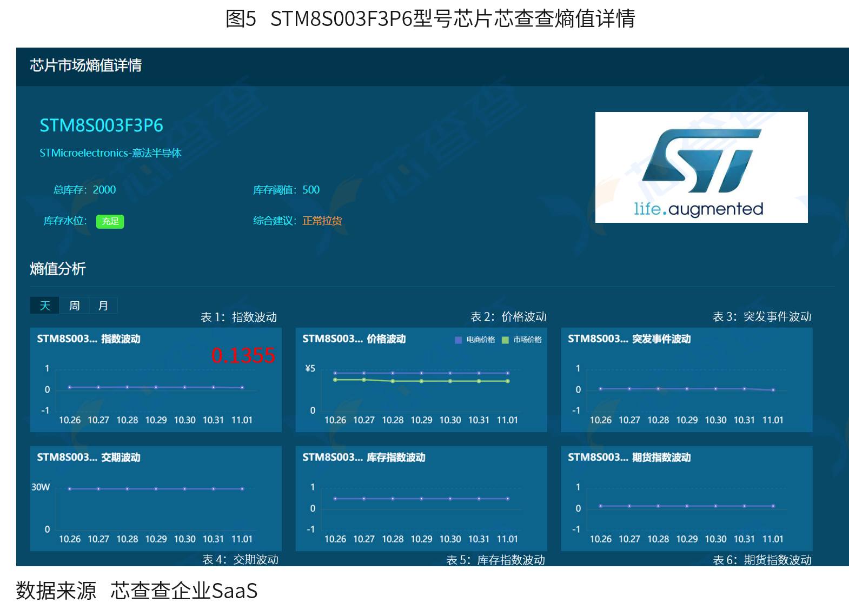Click the 交期波动 chart title

tap(89, 458)
